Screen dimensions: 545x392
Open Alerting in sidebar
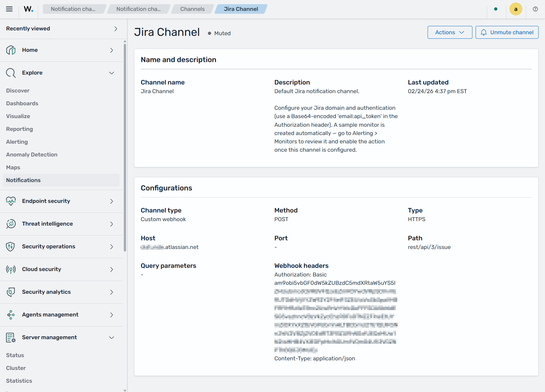coord(17,142)
